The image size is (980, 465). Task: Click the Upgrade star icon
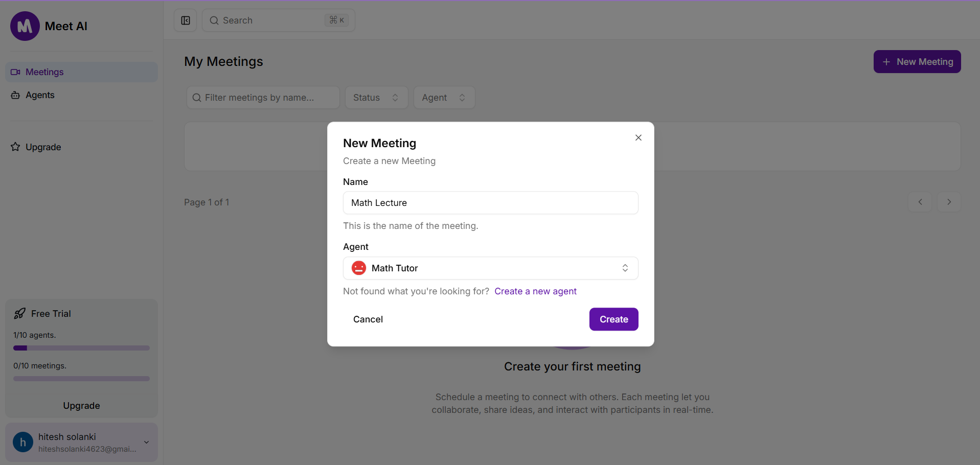pyautogui.click(x=15, y=147)
